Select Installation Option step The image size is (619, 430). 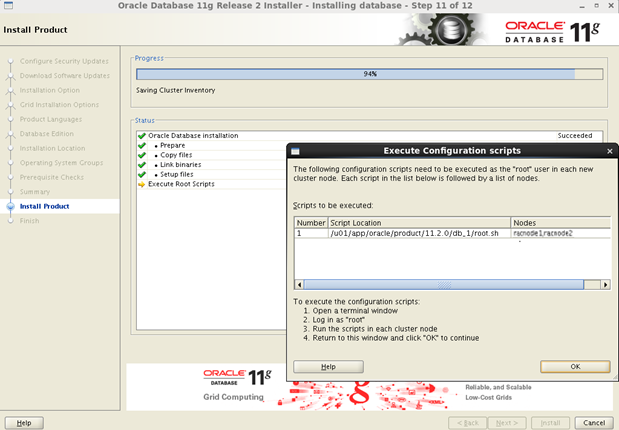pyautogui.click(x=50, y=90)
